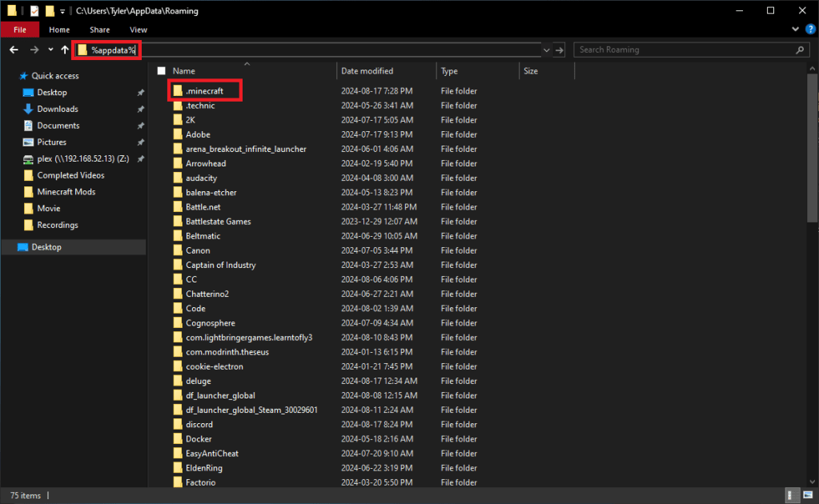Select the .minecraft folder
Viewport: 819px width, 504px height.
coord(204,91)
